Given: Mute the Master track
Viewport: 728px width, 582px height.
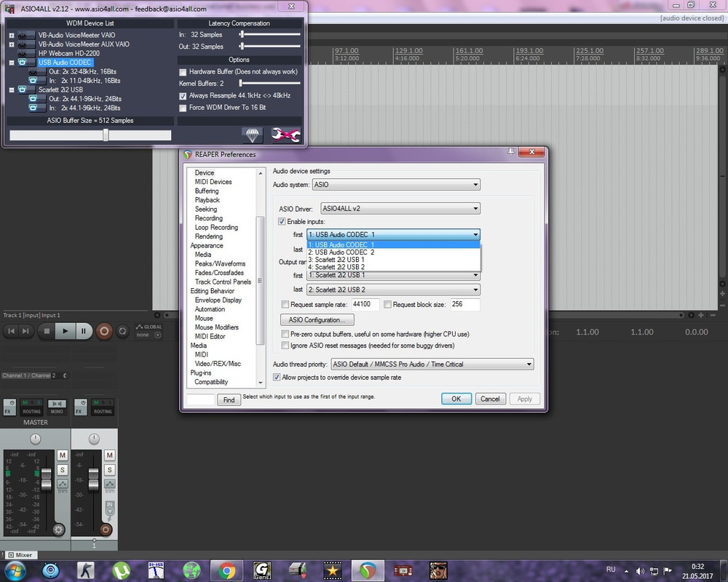Looking at the screenshot, I should point(63,455).
